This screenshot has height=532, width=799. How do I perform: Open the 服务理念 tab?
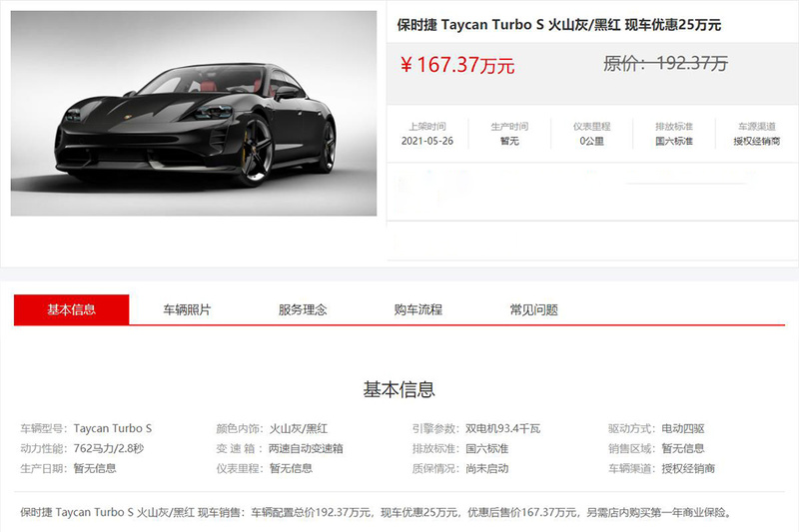tap(303, 309)
